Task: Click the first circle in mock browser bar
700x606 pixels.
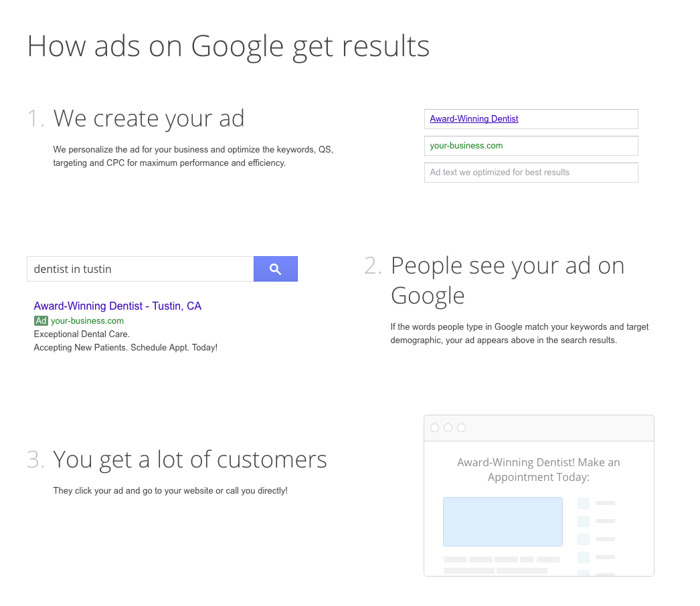Action: point(435,428)
